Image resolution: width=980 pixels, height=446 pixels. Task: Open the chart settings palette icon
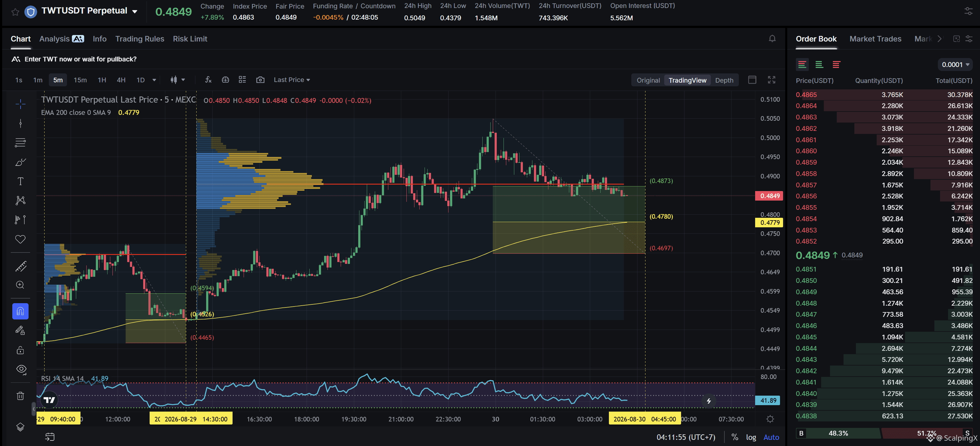[x=225, y=80]
